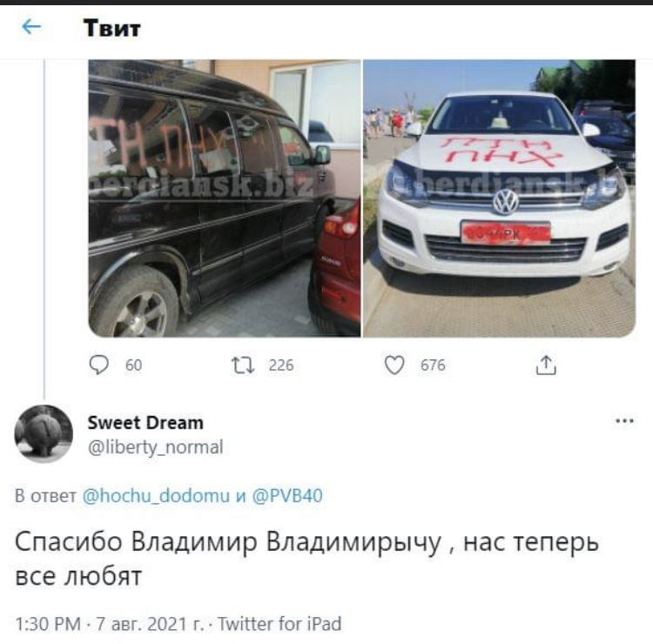Click the tweet text Спасибо Владимир Владимирычу
Screen dimensions: 653x644
(x=228, y=542)
